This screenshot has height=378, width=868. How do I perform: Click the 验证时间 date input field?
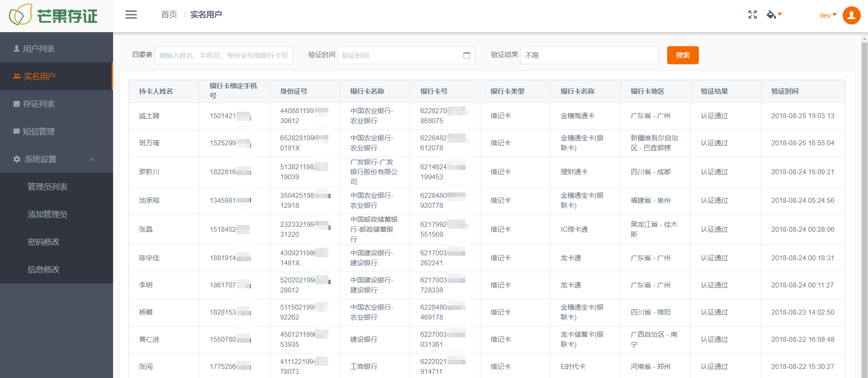coord(400,55)
